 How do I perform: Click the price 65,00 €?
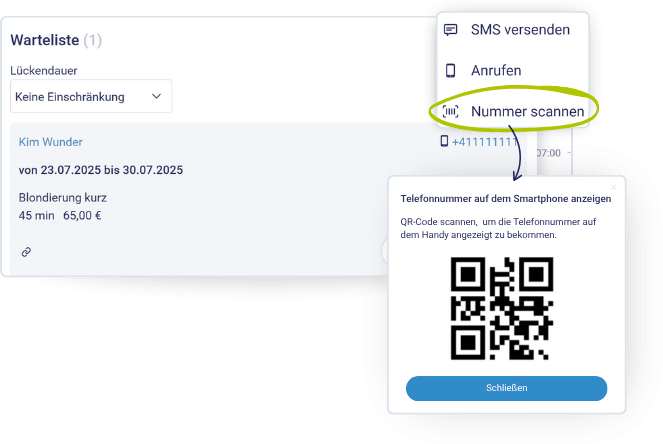point(82,216)
